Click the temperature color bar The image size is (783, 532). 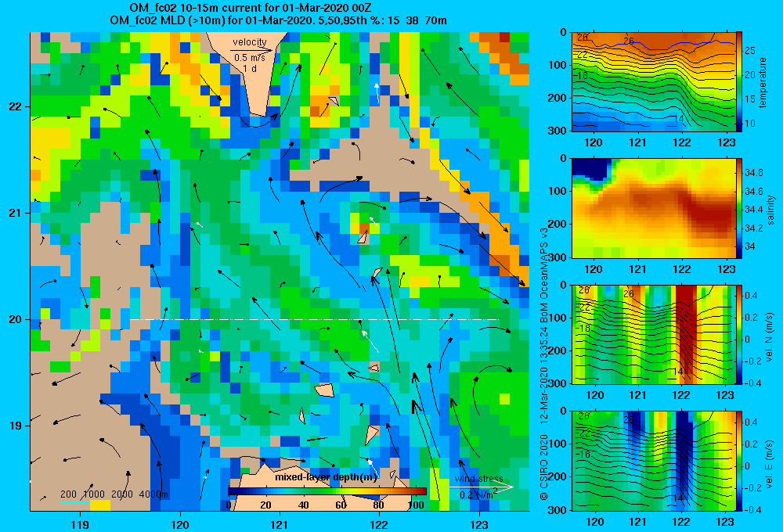[739, 82]
